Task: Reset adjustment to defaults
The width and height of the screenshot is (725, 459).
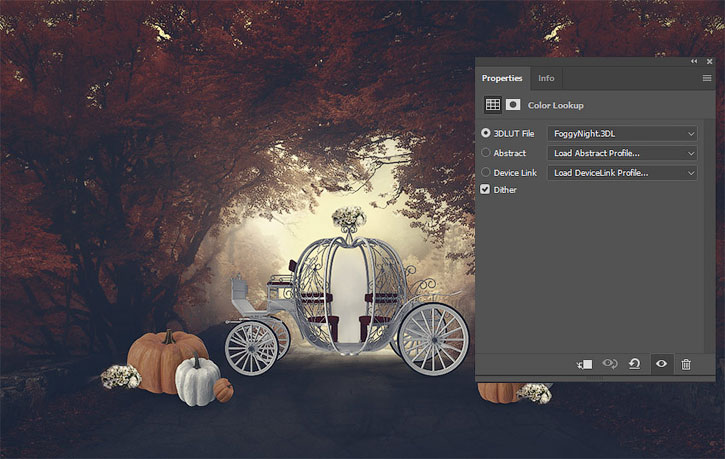Action: click(634, 364)
